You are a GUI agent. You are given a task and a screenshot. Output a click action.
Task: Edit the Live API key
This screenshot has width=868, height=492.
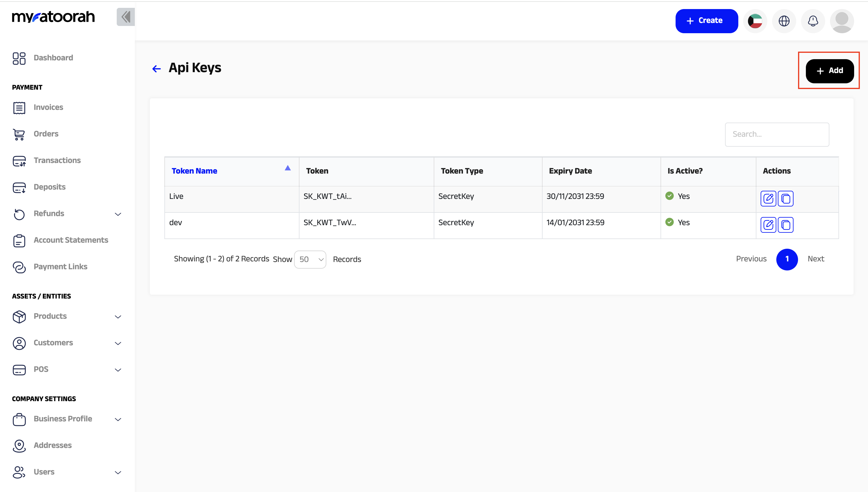pos(768,198)
